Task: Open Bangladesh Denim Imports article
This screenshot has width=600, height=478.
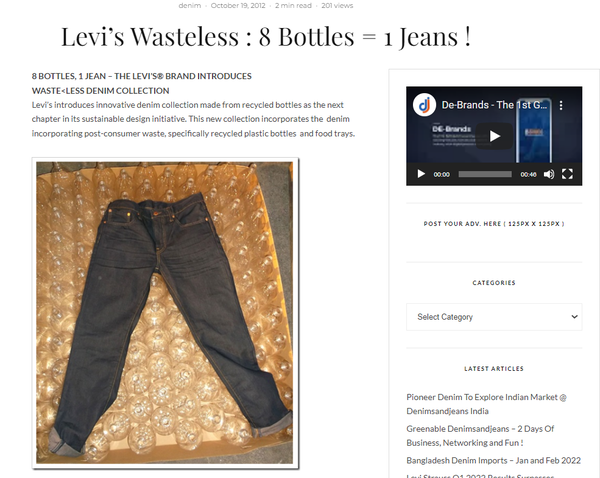Action: [494, 460]
